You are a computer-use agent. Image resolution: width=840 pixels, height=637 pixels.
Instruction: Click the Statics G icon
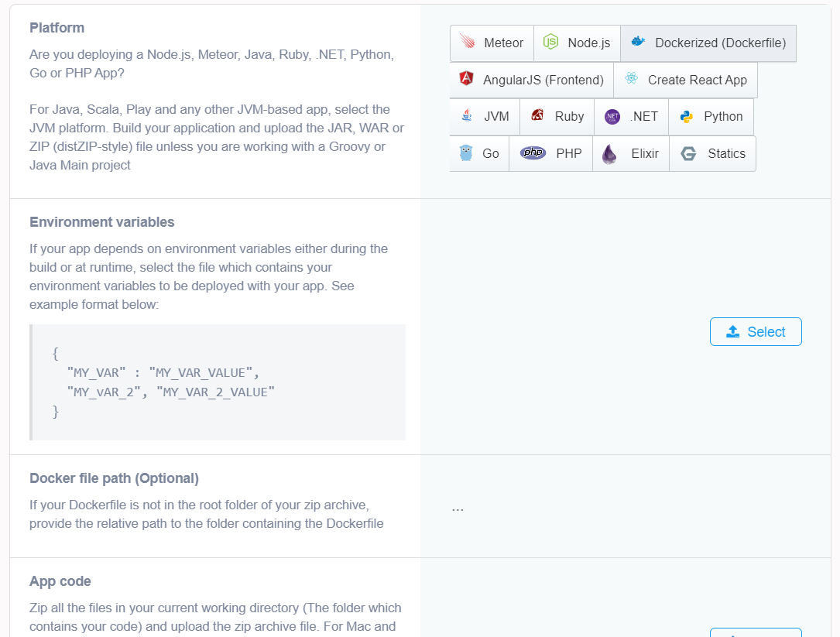[688, 154]
